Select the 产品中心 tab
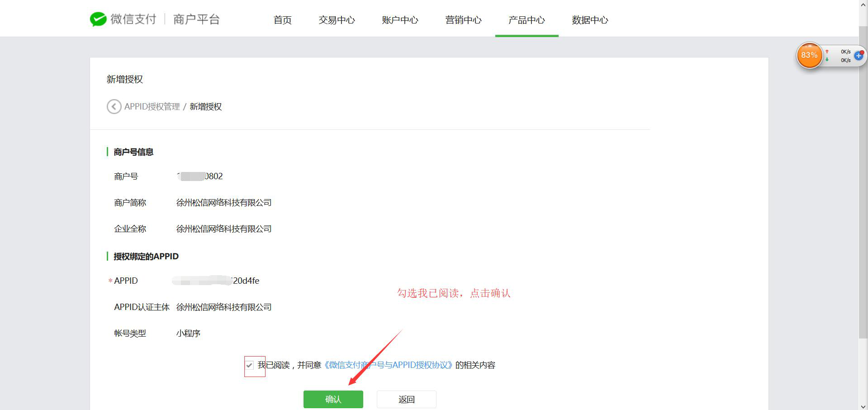Viewport: 868px width, 410px height. (x=527, y=20)
